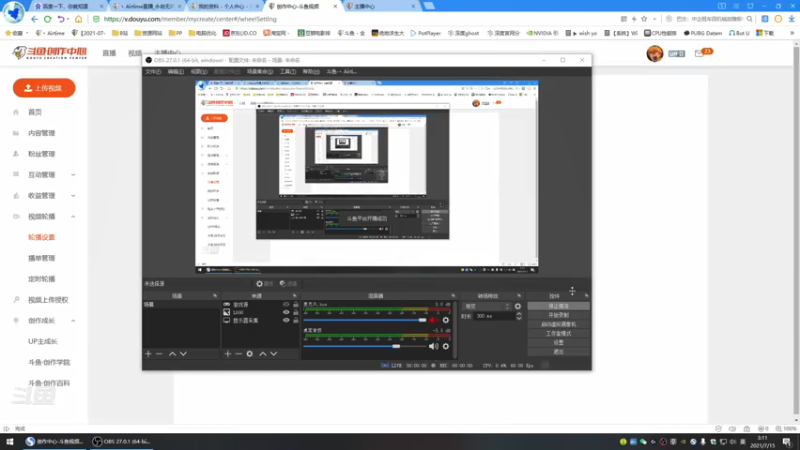Click the browser address bar URL
This screenshot has width=800, height=450.
click(x=190, y=19)
